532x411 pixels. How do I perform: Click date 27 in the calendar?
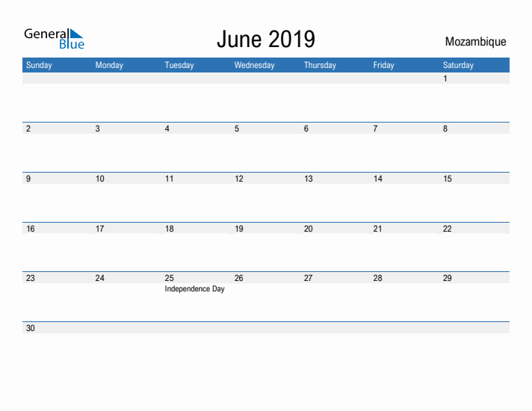308,278
